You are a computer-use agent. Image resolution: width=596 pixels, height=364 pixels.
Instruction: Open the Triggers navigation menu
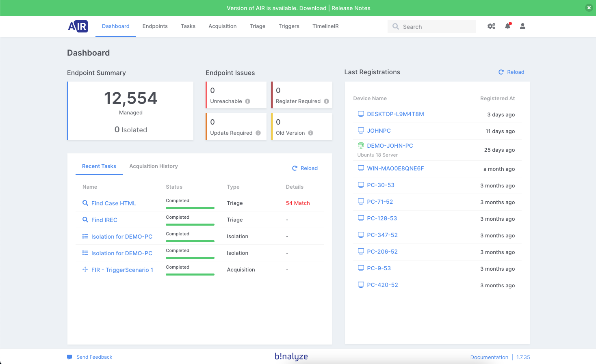[x=289, y=26]
